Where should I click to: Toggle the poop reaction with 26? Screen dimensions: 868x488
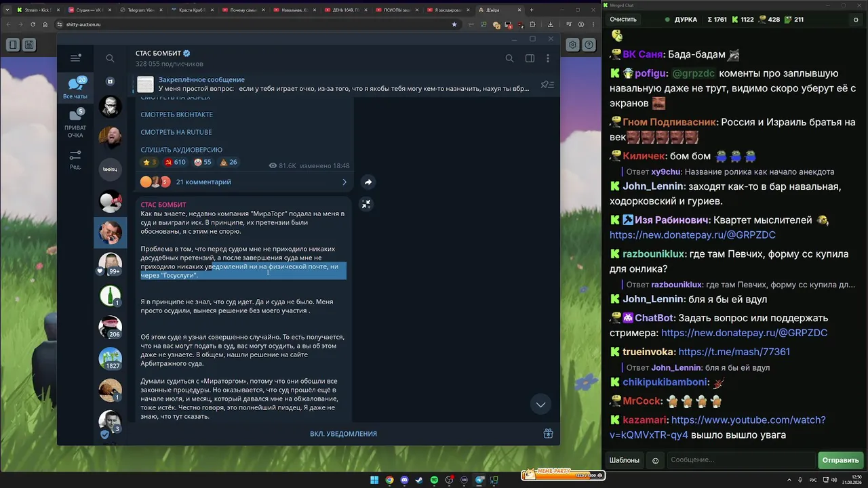pyautogui.click(x=229, y=163)
